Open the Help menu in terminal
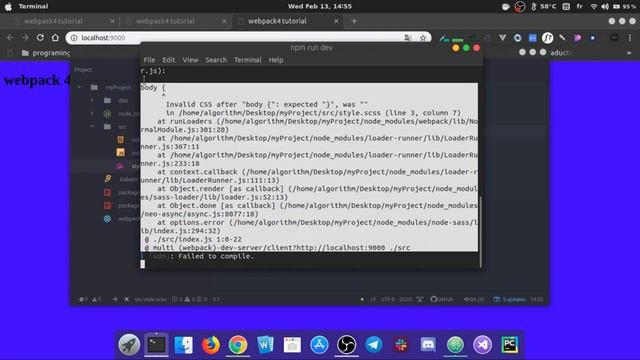Screen dimensions: 640x360 276,60
